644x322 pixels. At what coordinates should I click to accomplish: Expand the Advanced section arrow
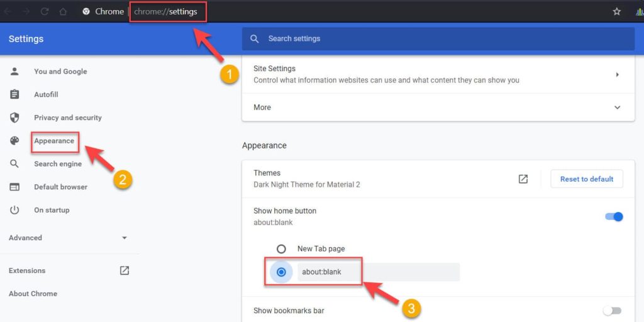point(125,238)
